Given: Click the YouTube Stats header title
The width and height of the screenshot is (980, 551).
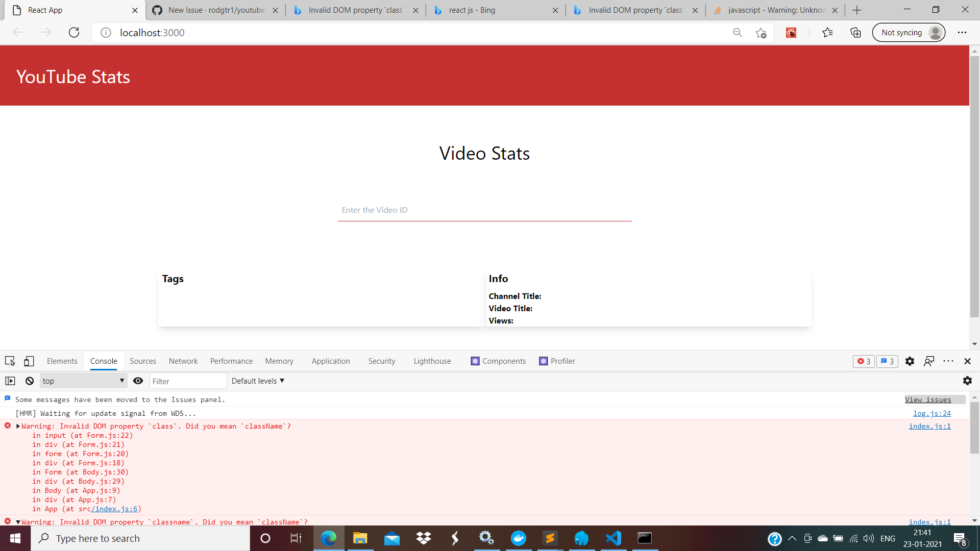Looking at the screenshot, I should [x=73, y=77].
